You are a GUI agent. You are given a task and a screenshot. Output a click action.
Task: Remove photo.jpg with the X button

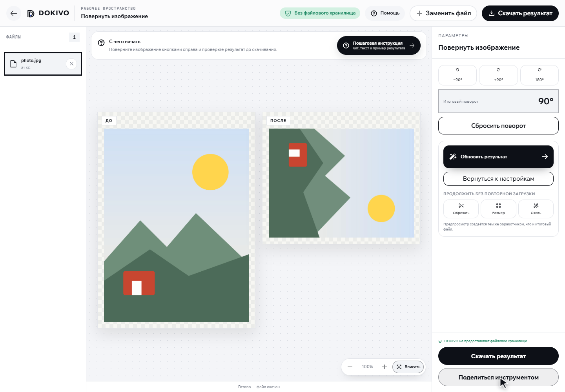pyautogui.click(x=71, y=64)
